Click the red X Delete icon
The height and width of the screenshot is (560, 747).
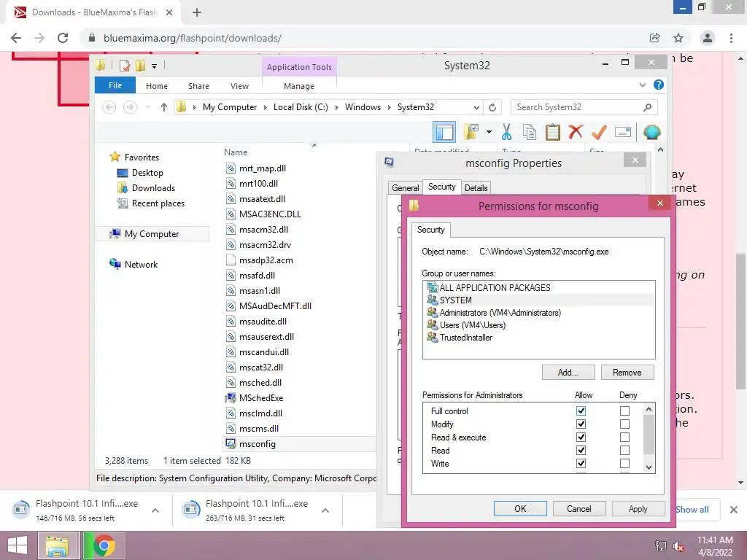point(576,131)
